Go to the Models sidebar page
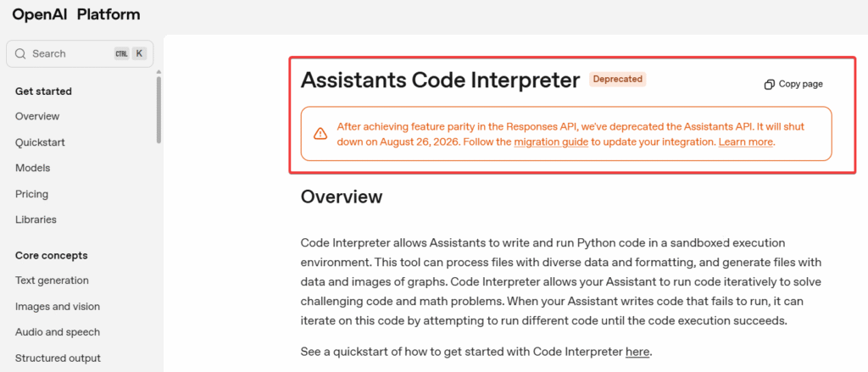The height and width of the screenshot is (372, 868). coord(32,168)
